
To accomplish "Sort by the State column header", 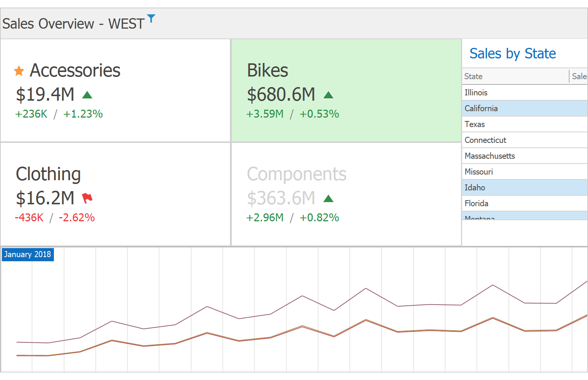I will pyautogui.click(x=515, y=76).
